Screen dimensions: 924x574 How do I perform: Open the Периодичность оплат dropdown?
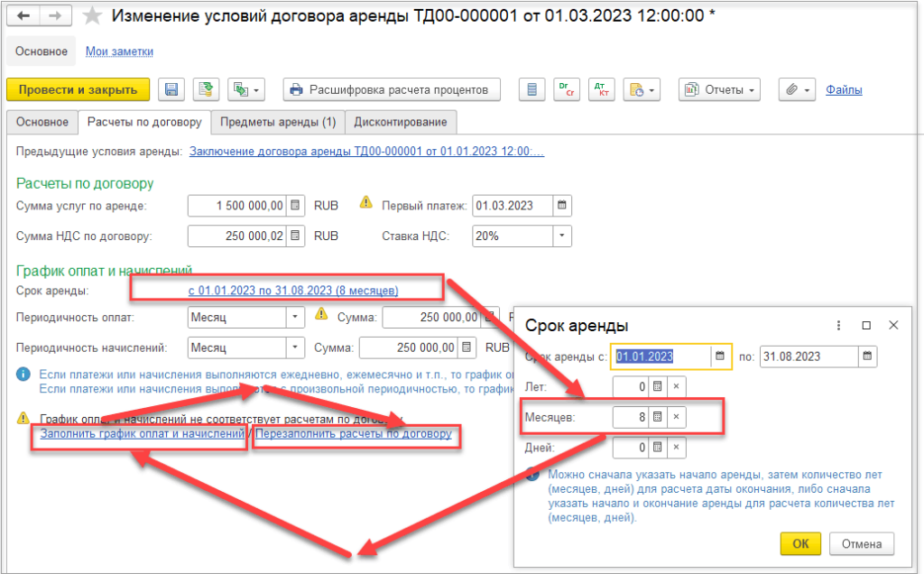pos(296,317)
